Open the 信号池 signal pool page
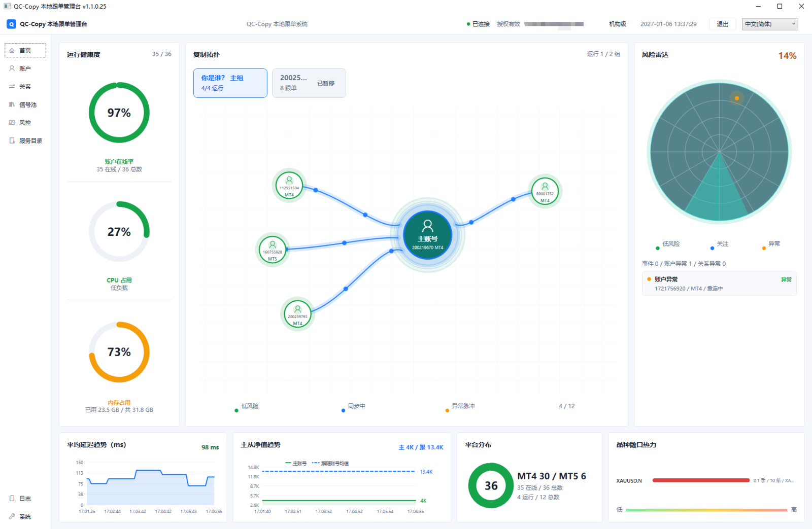Image resolution: width=812 pixels, height=529 pixels. 25,104
